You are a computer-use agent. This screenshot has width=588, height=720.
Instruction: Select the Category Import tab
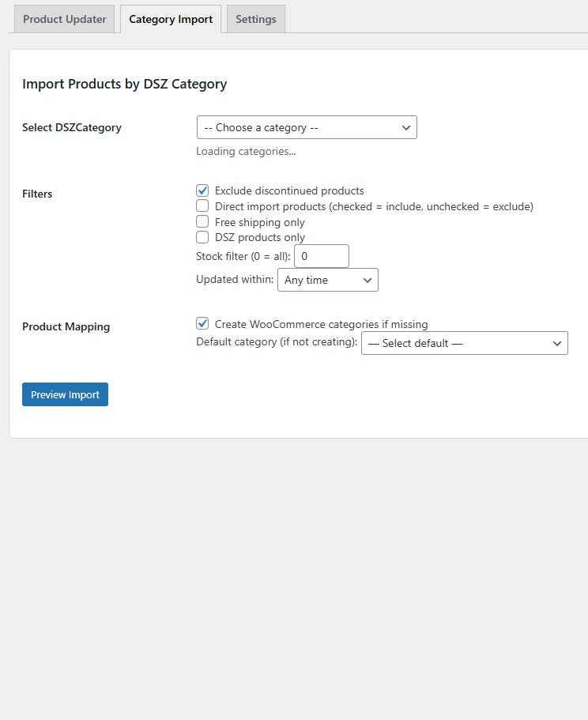tap(171, 19)
